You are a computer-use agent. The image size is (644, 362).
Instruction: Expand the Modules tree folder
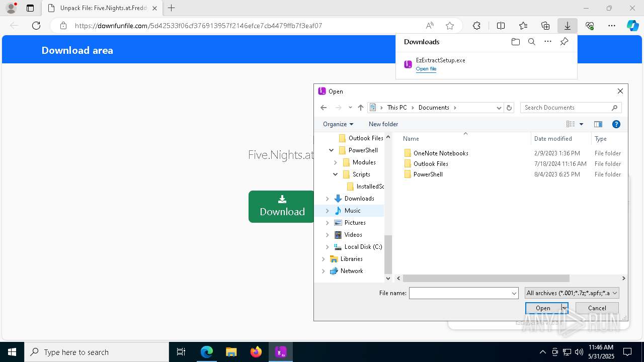[336, 162]
